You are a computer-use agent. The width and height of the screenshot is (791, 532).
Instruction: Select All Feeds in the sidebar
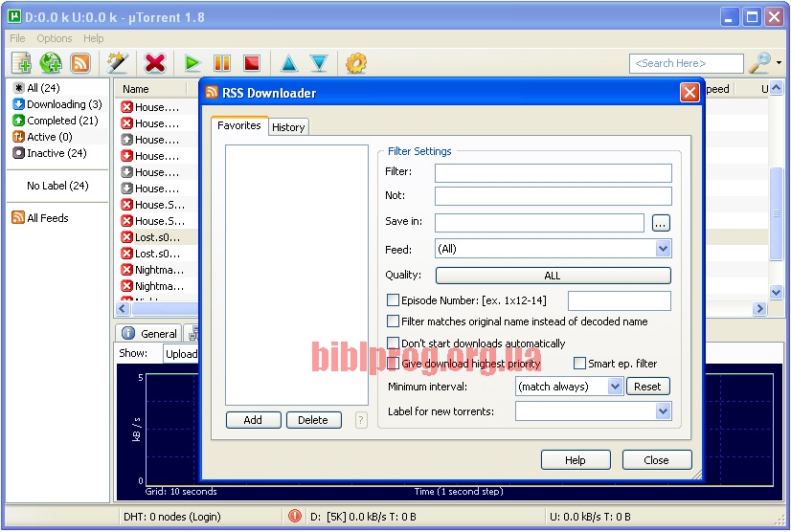tap(40, 218)
